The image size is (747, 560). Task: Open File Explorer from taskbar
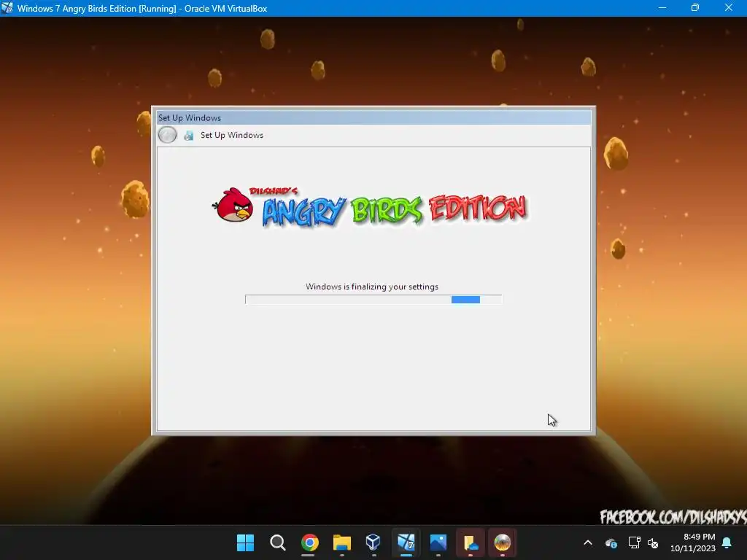point(341,542)
